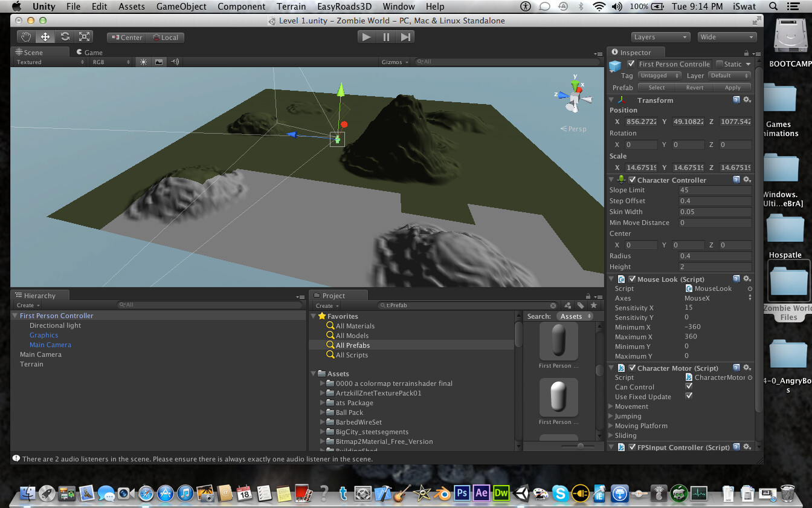Select the Hand pan tool
This screenshot has height=508, width=812.
(x=25, y=36)
